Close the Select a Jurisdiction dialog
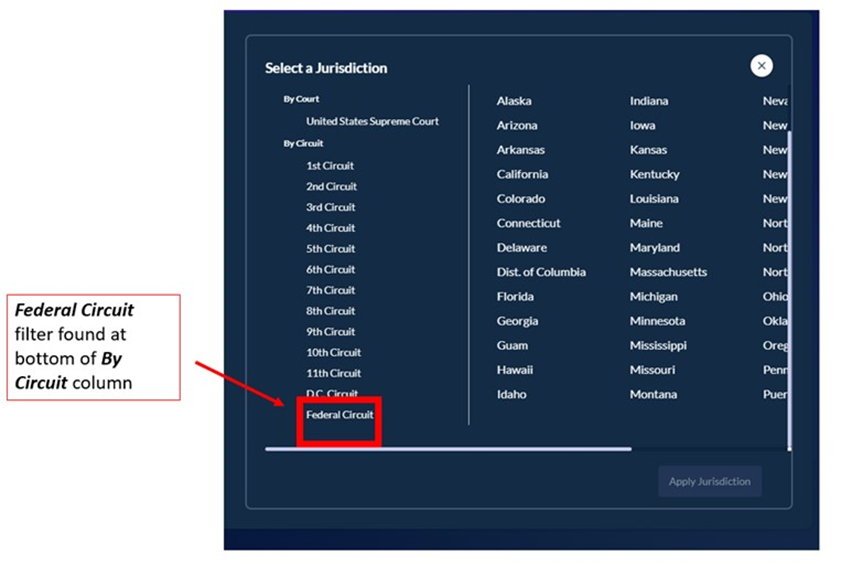852x577 pixels. (x=761, y=66)
